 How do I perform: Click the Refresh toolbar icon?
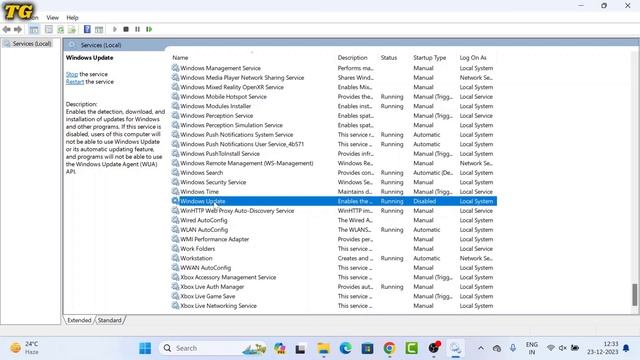tap(60, 29)
